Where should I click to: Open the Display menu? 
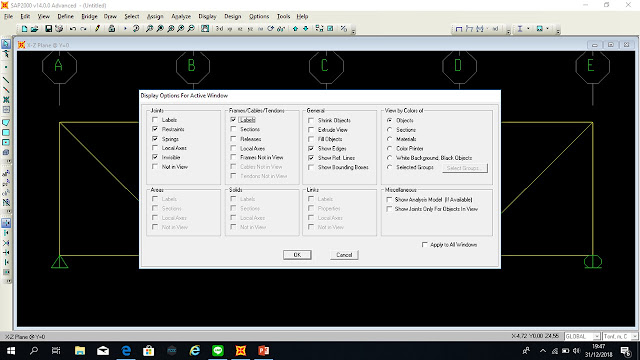pos(207,16)
